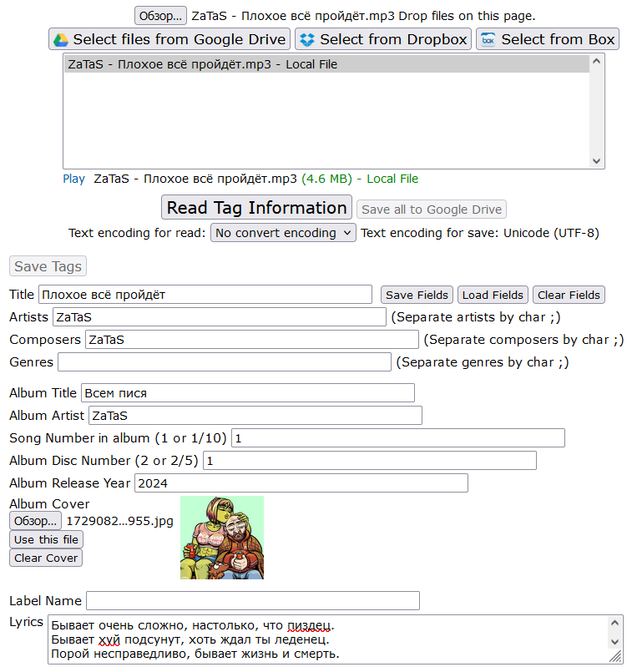Click the Clear Fields button
Viewport: 632px width, 672px height.
569,295
